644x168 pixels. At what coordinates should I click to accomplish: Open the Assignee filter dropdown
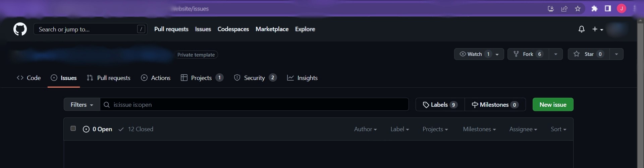pyautogui.click(x=523, y=129)
